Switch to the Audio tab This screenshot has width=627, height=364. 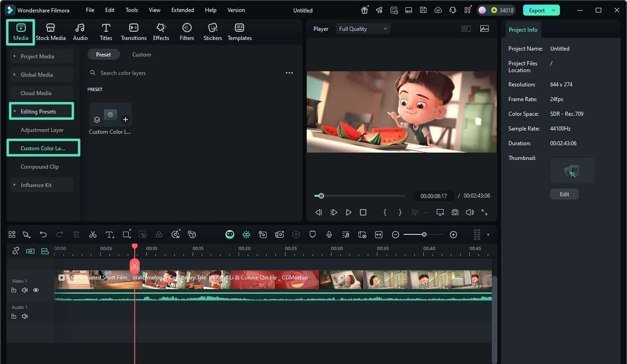click(x=80, y=32)
